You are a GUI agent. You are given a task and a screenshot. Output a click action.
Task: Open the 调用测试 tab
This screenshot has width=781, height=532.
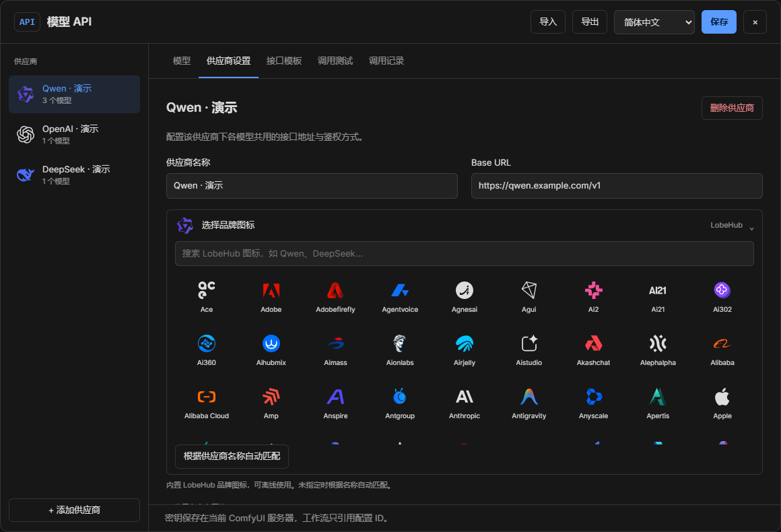(335, 61)
